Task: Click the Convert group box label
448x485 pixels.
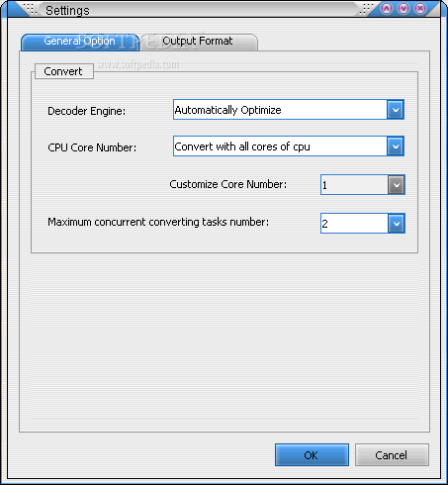Action: coord(63,71)
